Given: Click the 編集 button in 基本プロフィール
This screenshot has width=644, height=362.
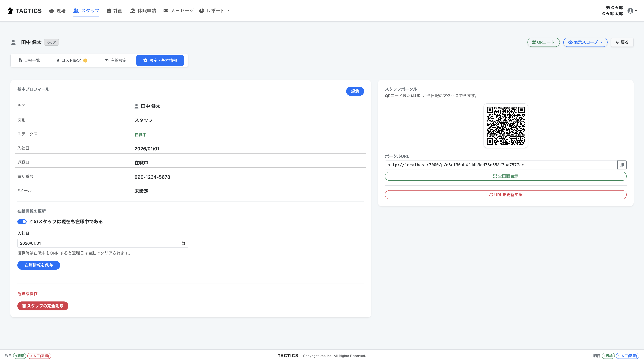Looking at the screenshot, I should [x=355, y=91].
